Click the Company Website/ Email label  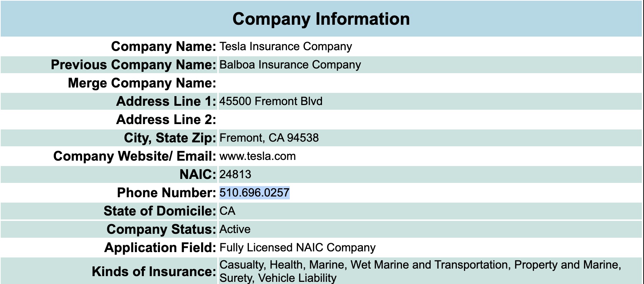coord(135,156)
